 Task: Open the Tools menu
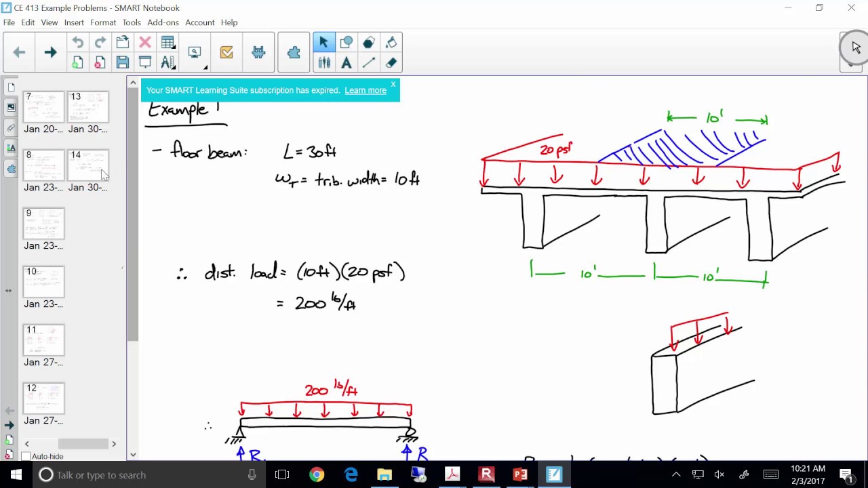[x=132, y=22]
